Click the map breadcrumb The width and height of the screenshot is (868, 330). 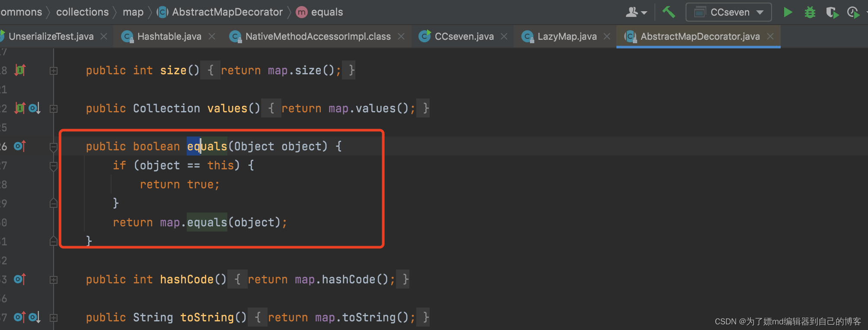[133, 12]
